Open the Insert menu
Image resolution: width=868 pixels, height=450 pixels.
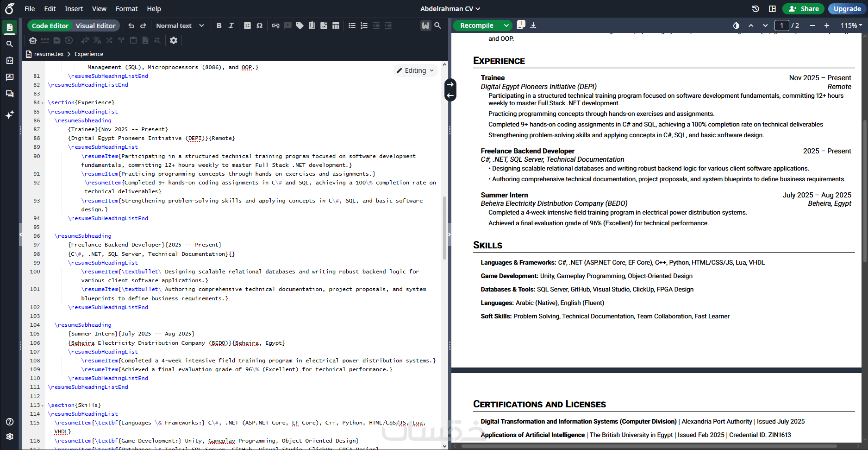(74, 9)
